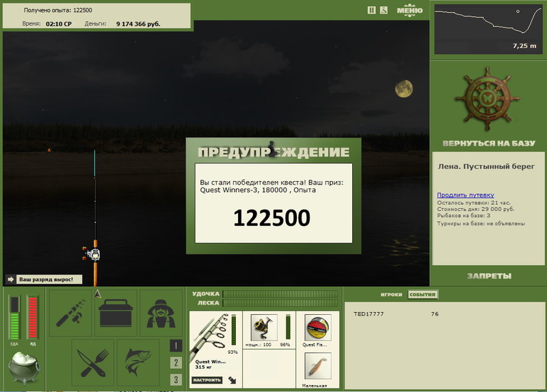Click 'Стоимость дня: 29 000 руб.' text
The image size is (547, 392).
click(475, 210)
